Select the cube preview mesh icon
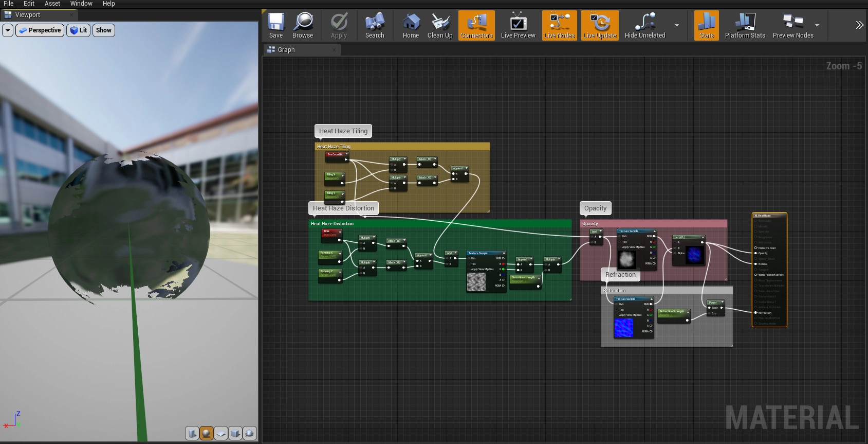868x444 pixels. click(x=235, y=433)
